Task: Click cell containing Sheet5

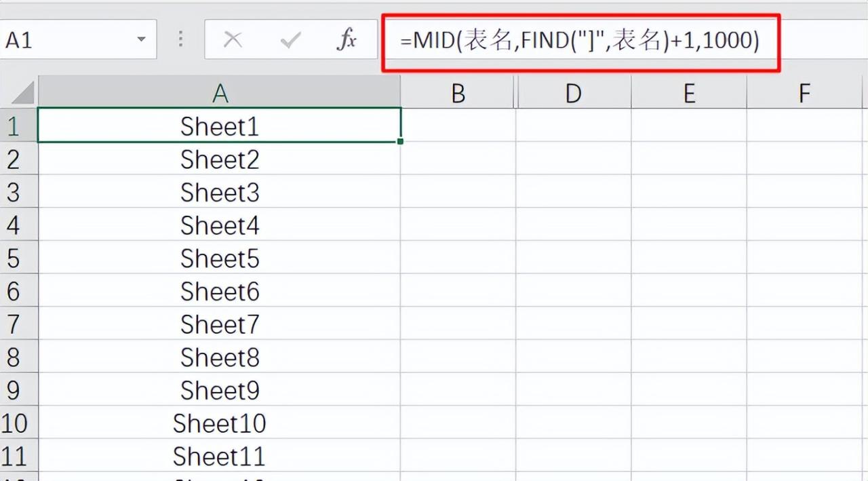Action: pos(220,258)
